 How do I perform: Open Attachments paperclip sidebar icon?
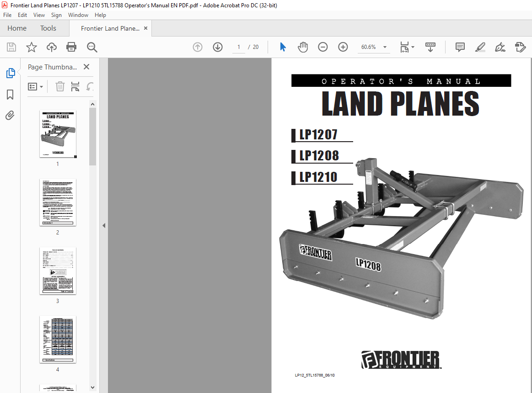coord(10,116)
